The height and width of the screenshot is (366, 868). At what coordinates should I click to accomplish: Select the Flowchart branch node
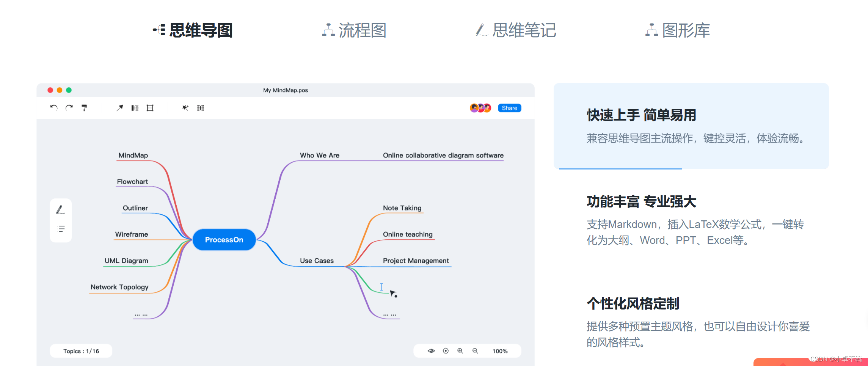click(132, 181)
